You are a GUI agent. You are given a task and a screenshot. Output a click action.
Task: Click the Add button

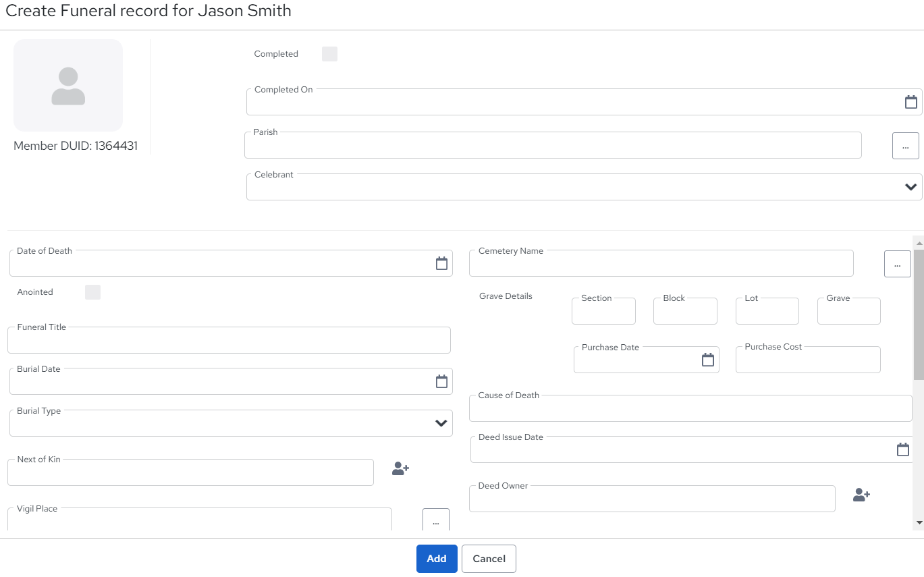437,559
